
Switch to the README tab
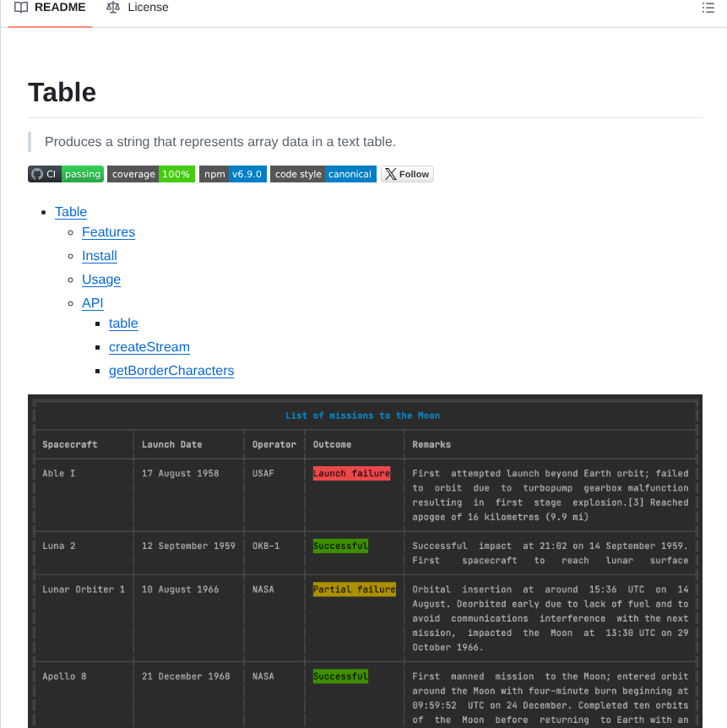[x=49, y=7]
